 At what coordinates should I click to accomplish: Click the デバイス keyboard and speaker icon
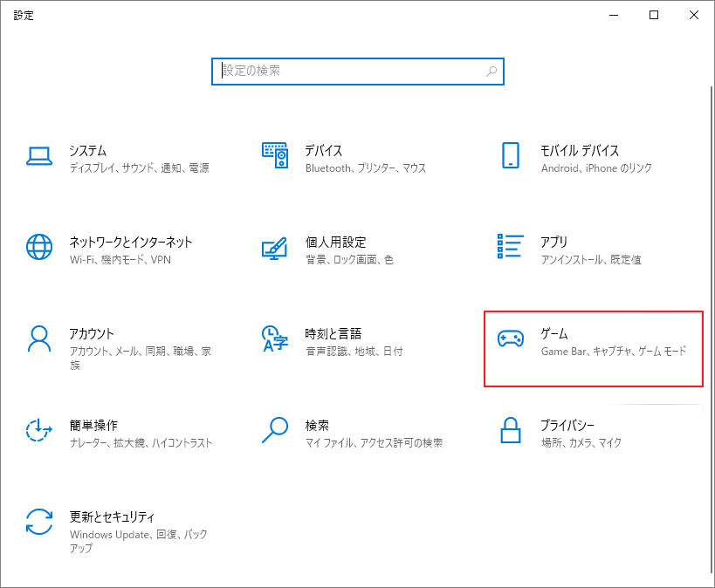[275, 155]
